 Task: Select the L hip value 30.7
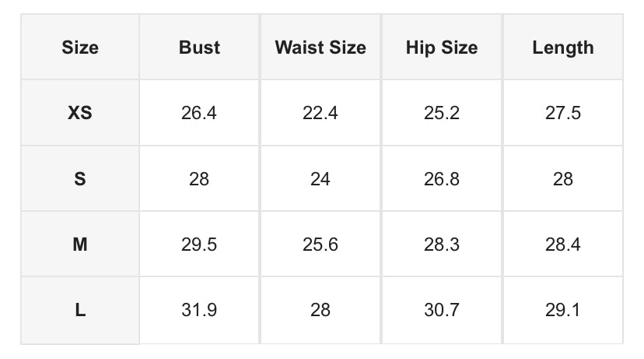(x=442, y=310)
